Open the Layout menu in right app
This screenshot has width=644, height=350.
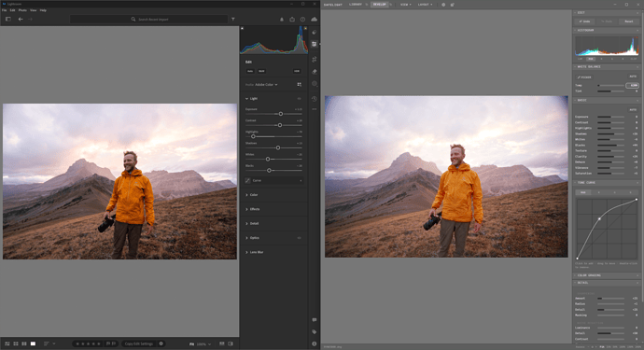coord(425,5)
